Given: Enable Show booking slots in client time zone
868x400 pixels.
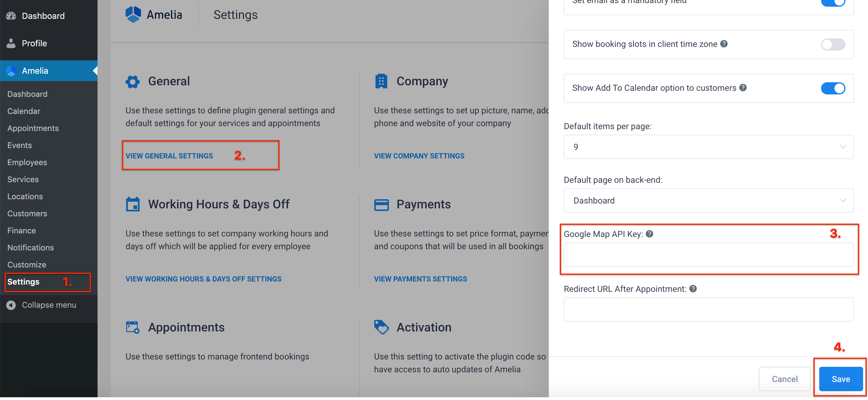Looking at the screenshot, I should coord(833,44).
